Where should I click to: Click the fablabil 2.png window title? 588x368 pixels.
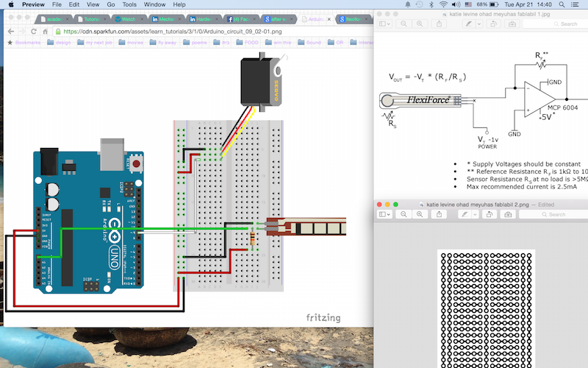click(477, 205)
